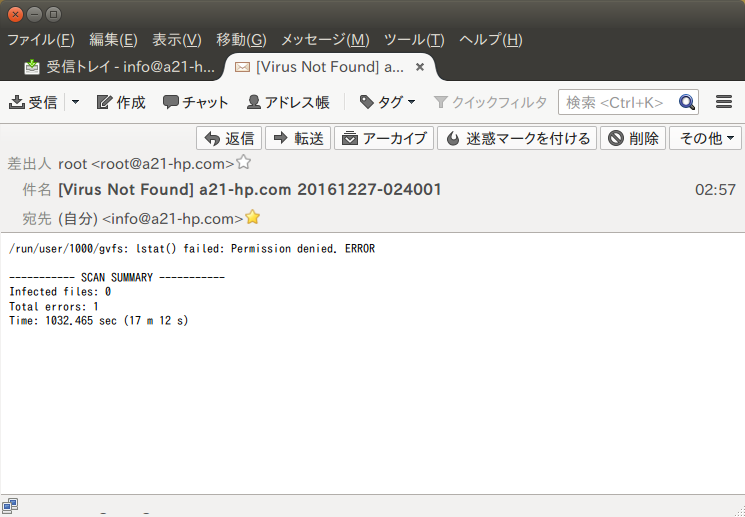Open the その他 more actions dropdown
This screenshot has height=517, width=745.
click(x=706, y=138)
